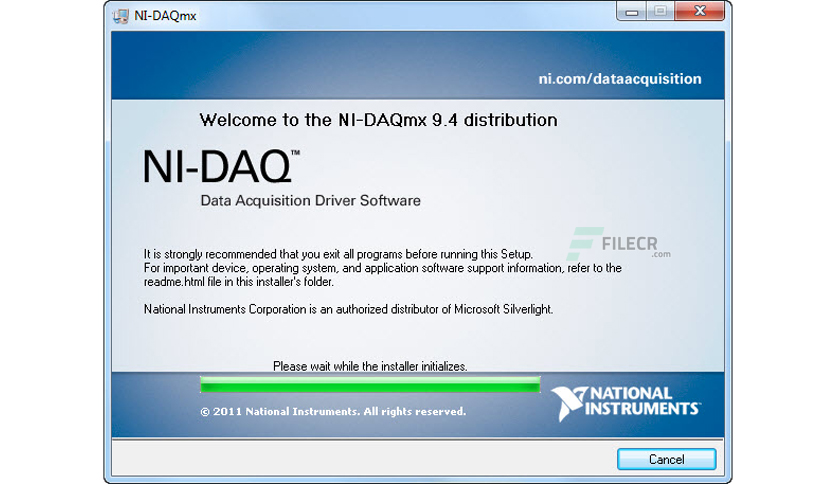Click the Microsoft Silverlight distributor notice

point(348,309)
